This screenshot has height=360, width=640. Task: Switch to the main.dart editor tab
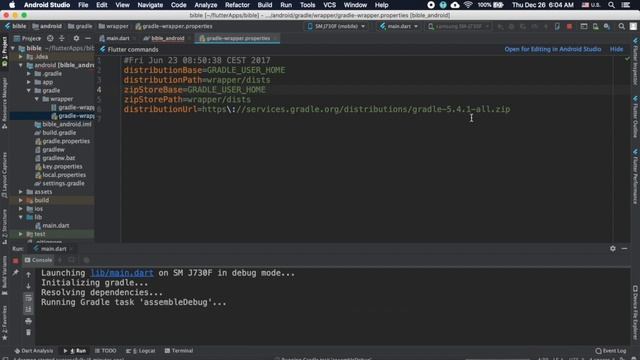coord(117,38)
